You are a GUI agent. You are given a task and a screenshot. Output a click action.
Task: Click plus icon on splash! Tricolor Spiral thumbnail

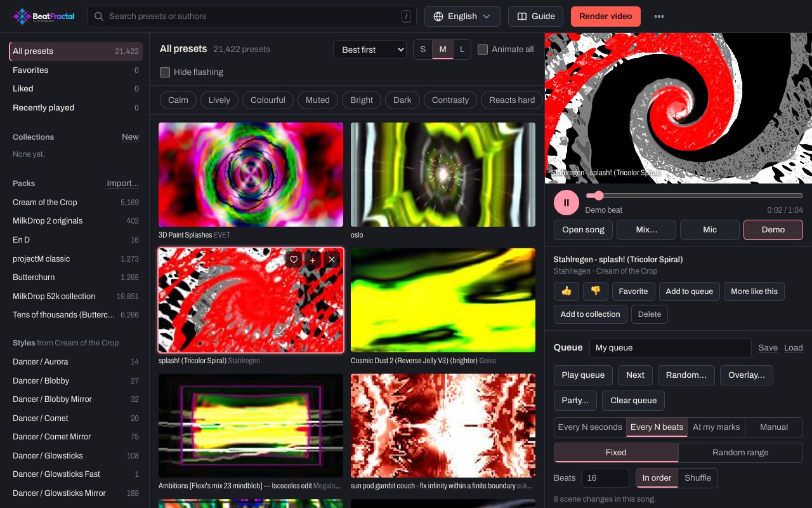point(313,259)
